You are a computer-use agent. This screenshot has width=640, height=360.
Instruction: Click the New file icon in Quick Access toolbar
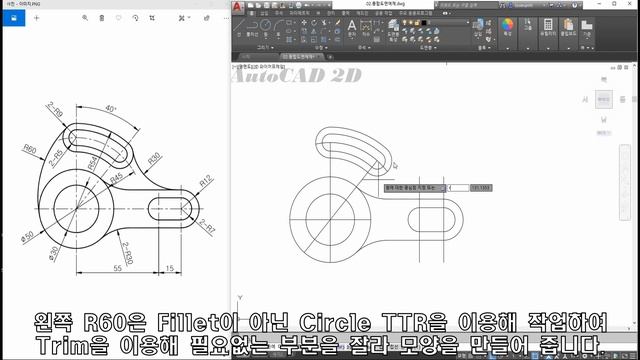tap(251, 5)
